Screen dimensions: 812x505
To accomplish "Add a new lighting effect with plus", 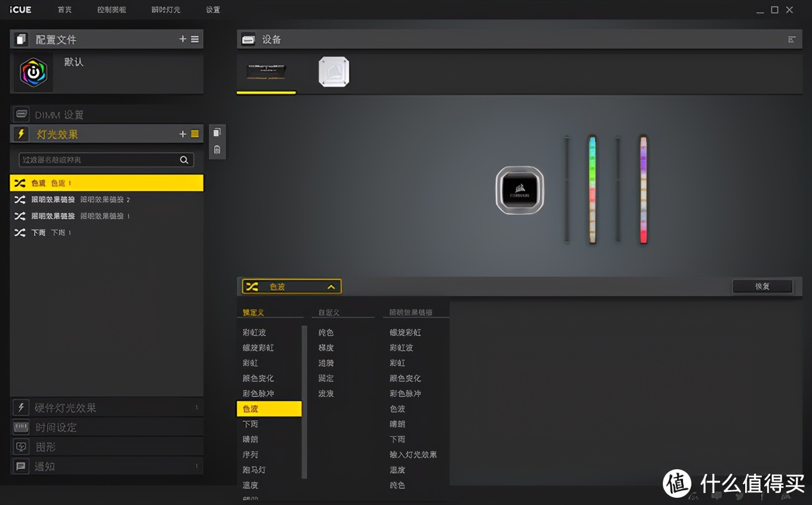I will pyautogui.click(x=183, y=134).
